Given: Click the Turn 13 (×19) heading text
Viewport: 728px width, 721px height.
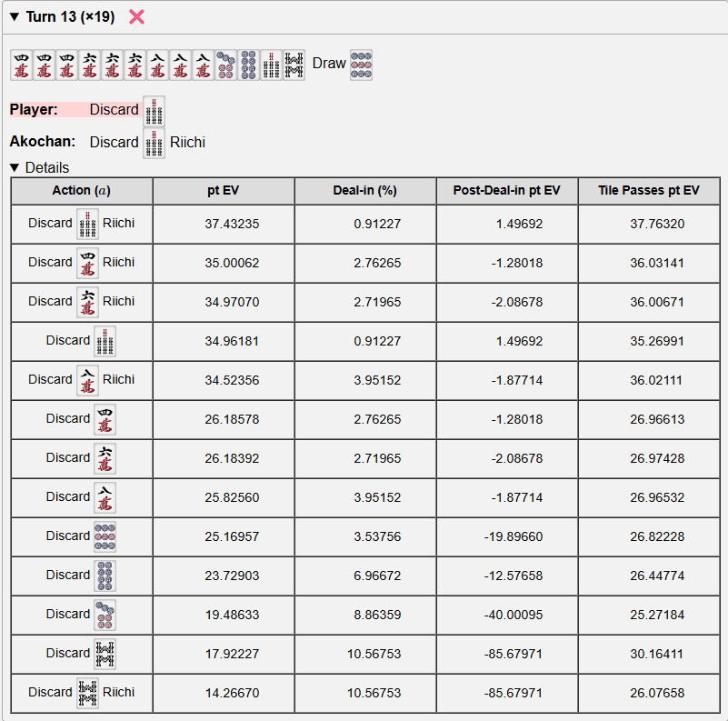Looking at the screenshot, I should pos(70,16).
